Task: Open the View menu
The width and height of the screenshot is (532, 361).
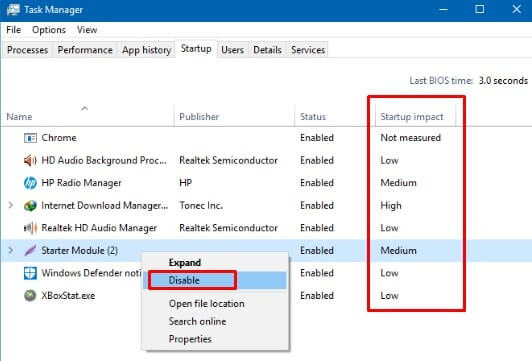Action: tap(87, 30)
